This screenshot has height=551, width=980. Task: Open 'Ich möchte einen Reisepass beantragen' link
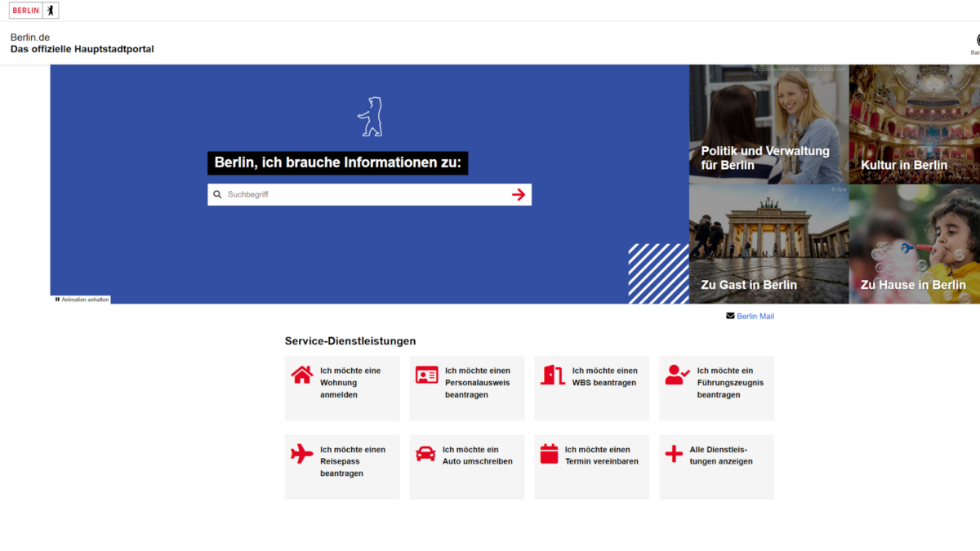coord(342,467)
